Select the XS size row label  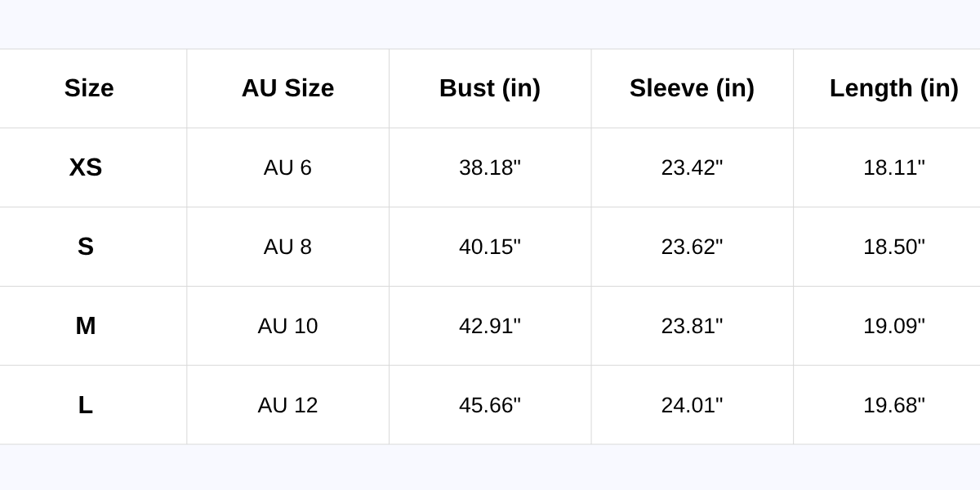(x=86, y=167)
